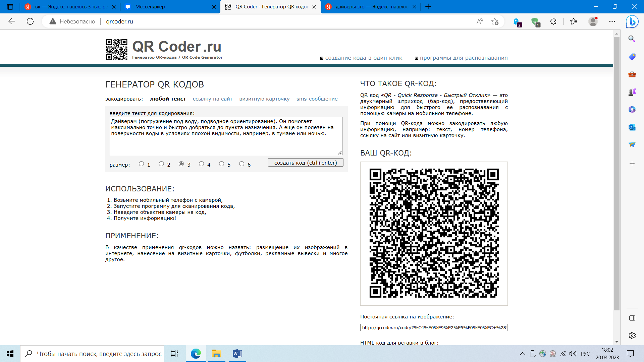This screenshot has width=644, height=362.
Task: Open the sidebar settings gear
Action: pos(632,336)
